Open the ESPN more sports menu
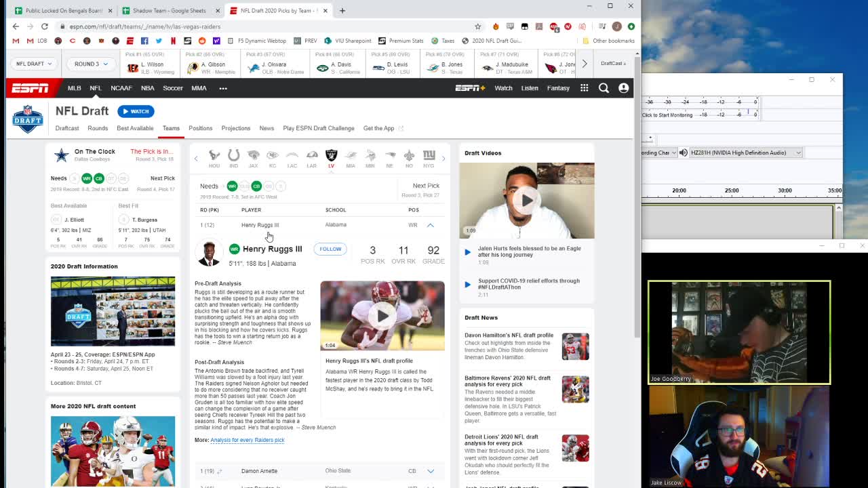This screenshot has width=868, height=488. (x=223, y=88)
